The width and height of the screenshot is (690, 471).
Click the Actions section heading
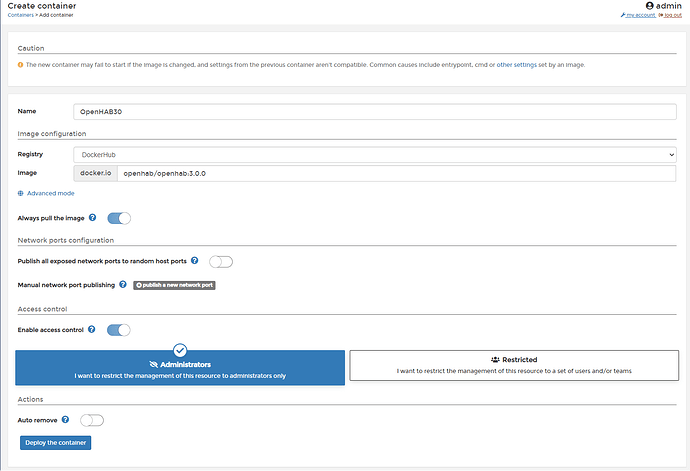click(x=30, y=399)
